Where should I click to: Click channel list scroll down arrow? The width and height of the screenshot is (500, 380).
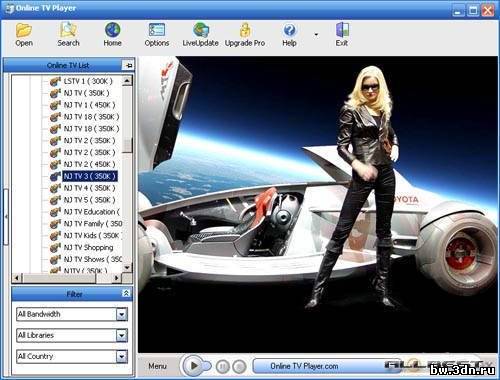coord(127,267)
